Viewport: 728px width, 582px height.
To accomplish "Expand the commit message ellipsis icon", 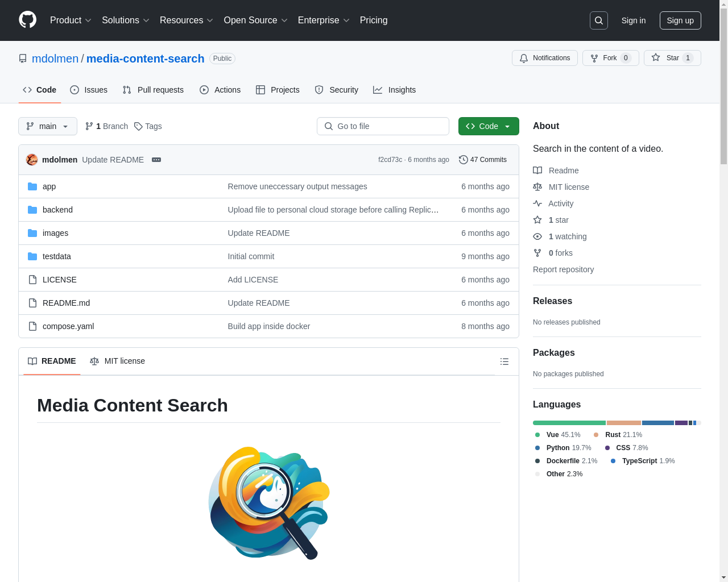I will (x=156, y=160).
